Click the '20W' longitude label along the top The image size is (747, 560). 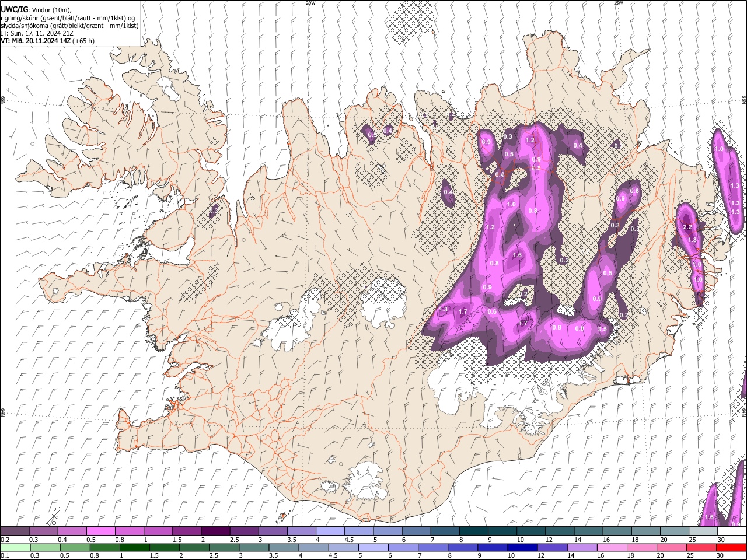pos(310,3)
